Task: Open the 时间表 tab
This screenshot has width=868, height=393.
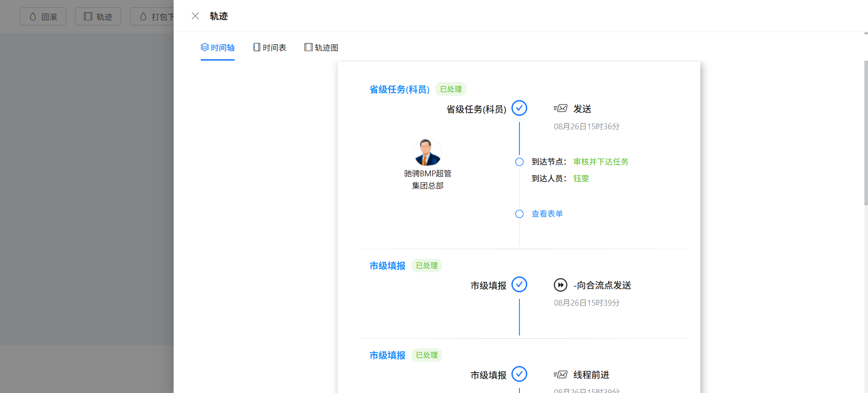Action: [269, 47]
